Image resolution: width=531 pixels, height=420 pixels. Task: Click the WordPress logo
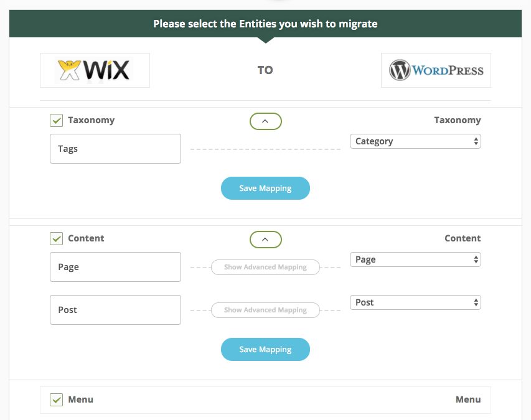pyautogui.click(x=436, y=70)
